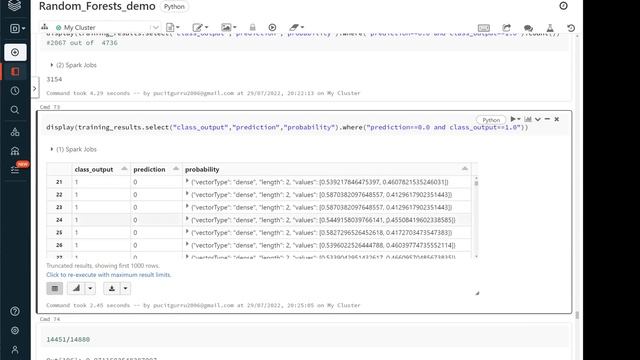Download results with the download button
This screenshot has width=640, height=360.
coord(111,289)
